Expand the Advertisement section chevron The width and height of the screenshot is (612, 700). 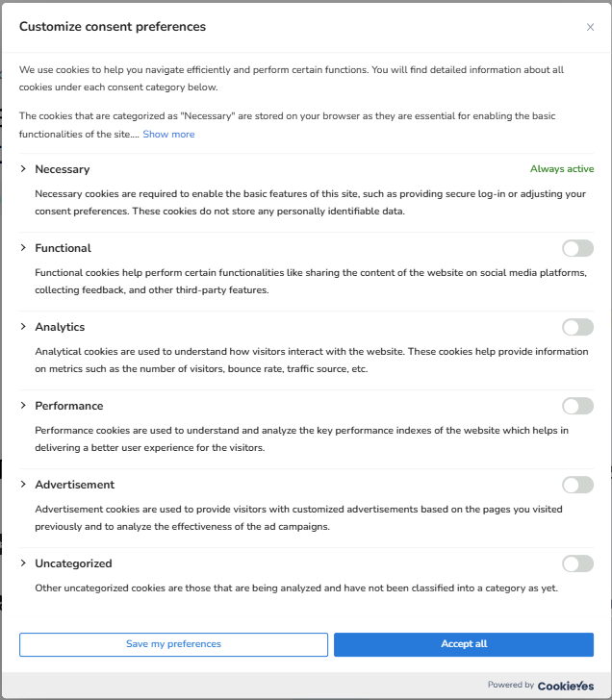(x=23, y=485)
